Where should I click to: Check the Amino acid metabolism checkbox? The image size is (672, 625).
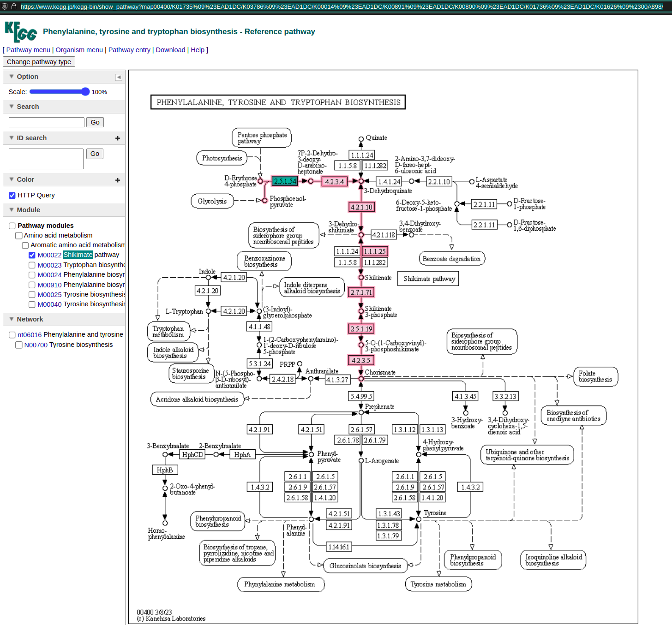[19, 236]
